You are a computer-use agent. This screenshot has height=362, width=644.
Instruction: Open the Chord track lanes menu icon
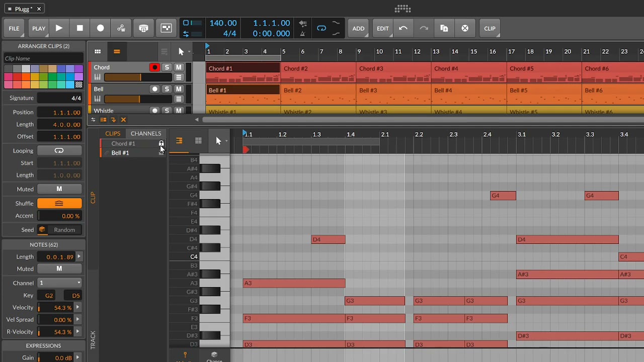point(178,77)
